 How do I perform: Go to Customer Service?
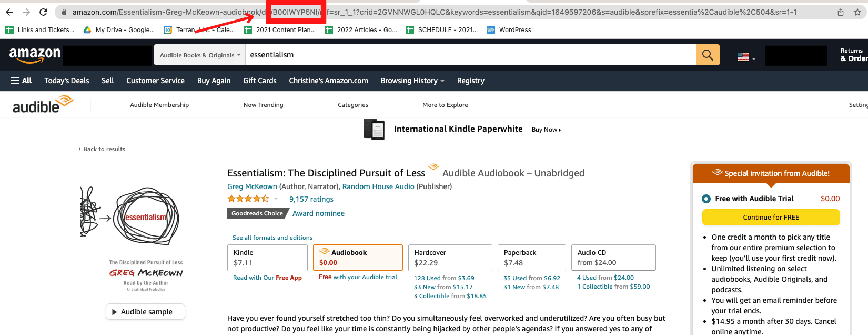155,81
